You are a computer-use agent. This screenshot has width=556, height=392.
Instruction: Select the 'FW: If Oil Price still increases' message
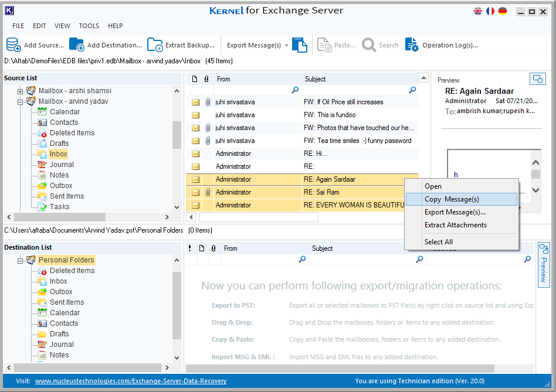(x=303, y=103)
